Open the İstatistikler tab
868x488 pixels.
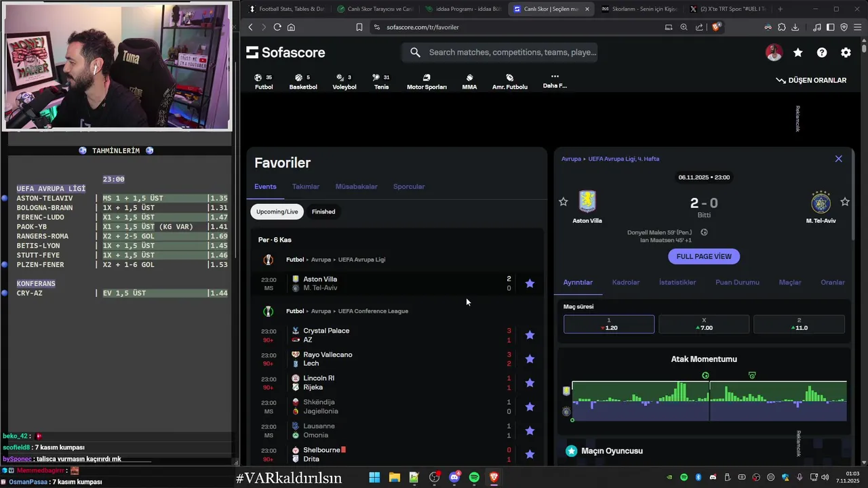click(677, 282)
